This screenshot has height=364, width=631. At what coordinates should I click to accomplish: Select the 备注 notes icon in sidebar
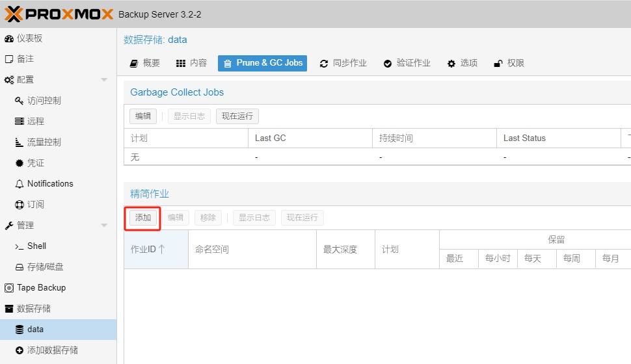pos(9,59)
